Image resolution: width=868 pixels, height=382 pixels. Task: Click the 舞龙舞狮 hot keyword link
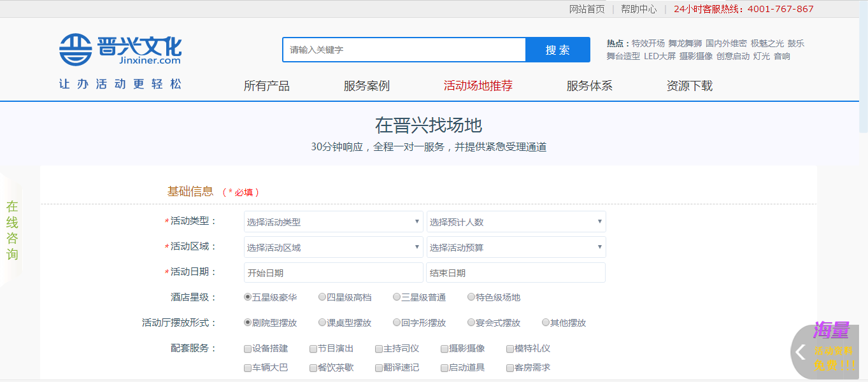[x=685, y=43]
